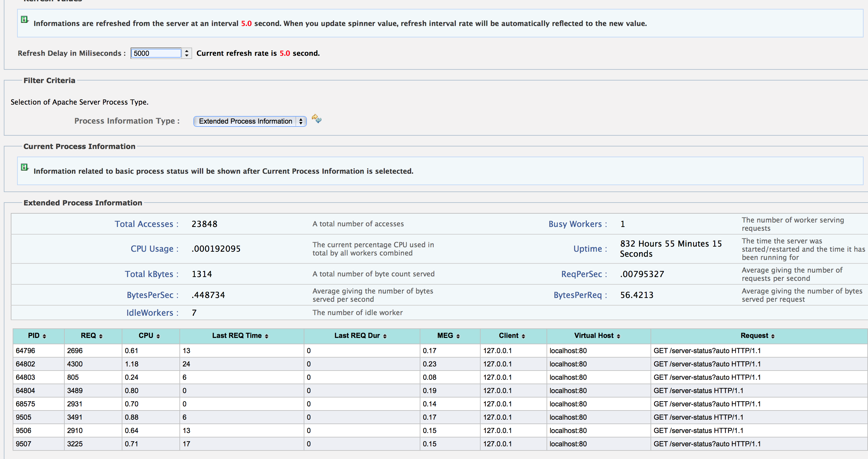Image resolution: width=868 pixels, height=459 pixels.
Task: Decrease refresh delay with spinner down arrow
Action: click(187, 55)
